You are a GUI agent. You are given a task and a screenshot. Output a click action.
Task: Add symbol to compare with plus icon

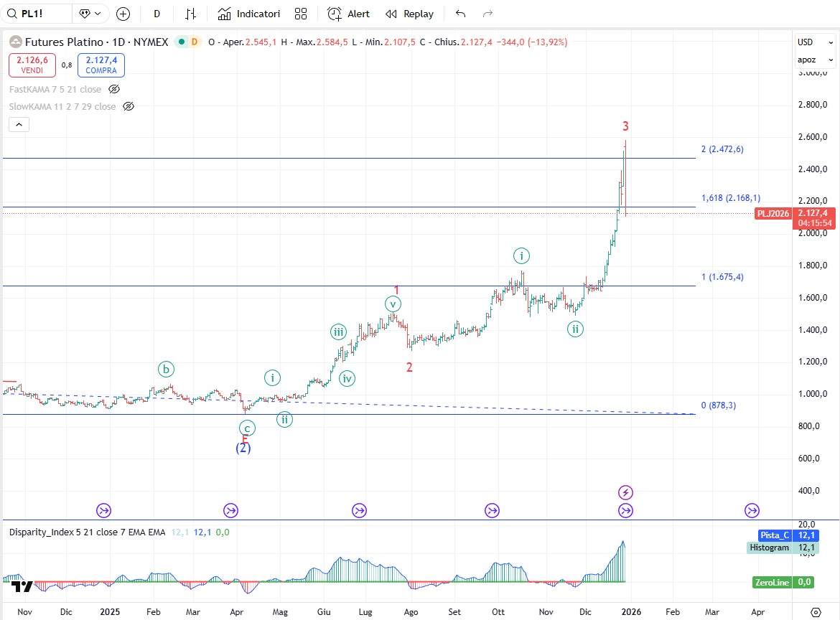(123, 14)
